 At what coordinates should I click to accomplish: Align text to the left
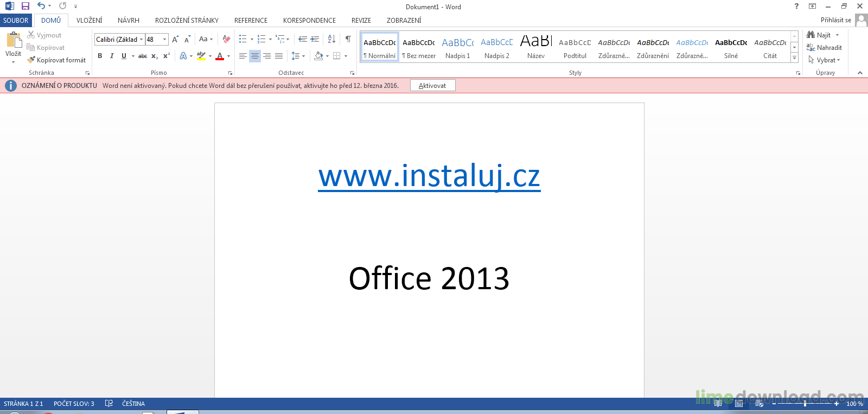[242, 56]
